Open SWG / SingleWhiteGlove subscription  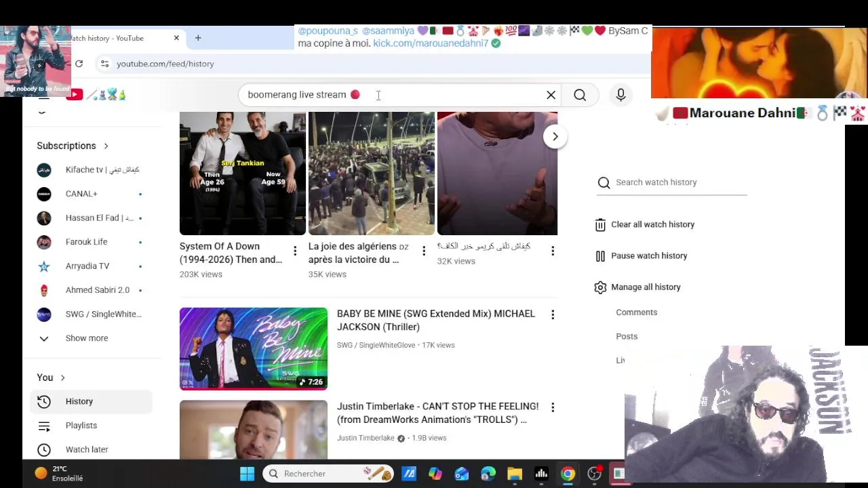tap(91, 314)
